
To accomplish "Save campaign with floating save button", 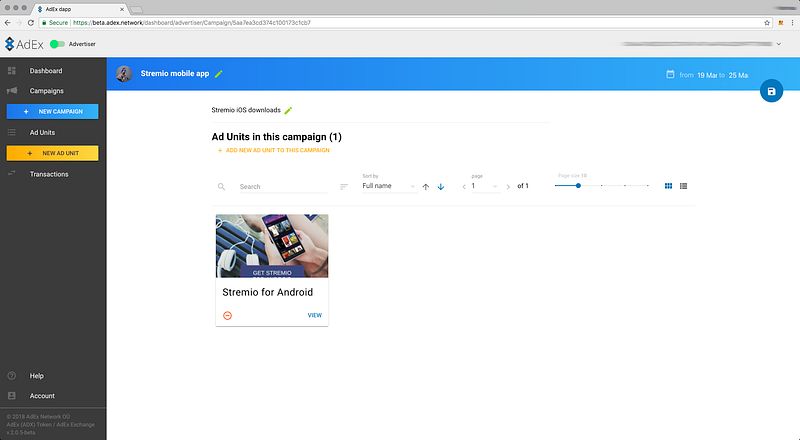I will tap(771, 91).
